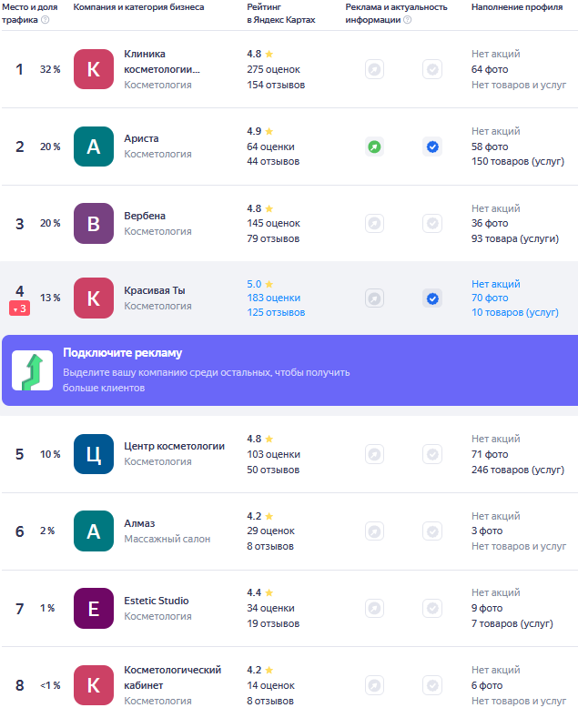Click avatar letter К of Клиника косметологии

(x=94, y=69)
